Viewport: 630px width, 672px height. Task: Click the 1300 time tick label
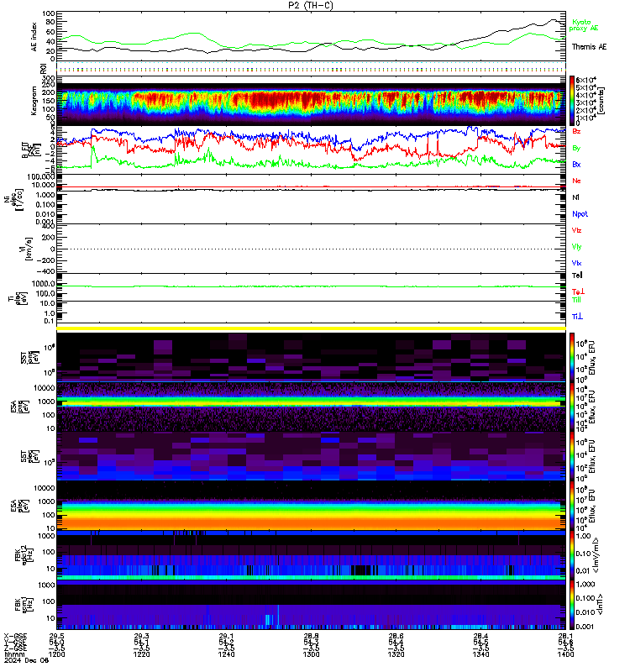(311, 654)
